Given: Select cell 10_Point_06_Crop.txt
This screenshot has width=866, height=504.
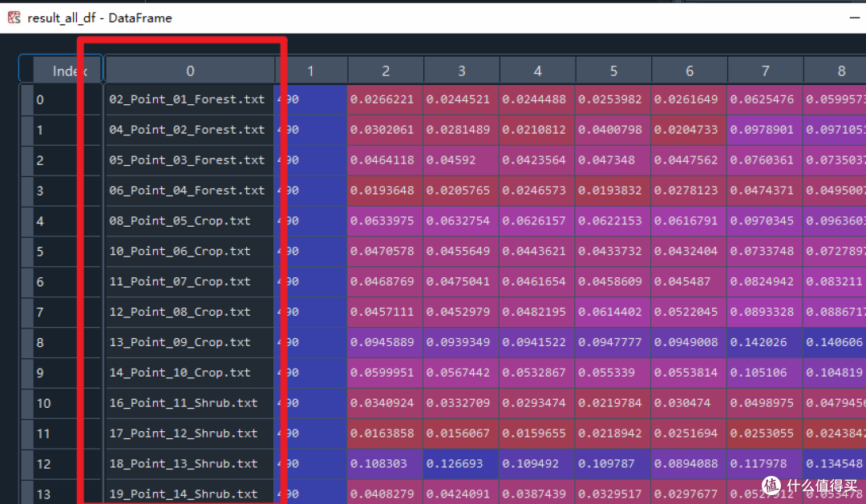Looking at the screenshot, I should [190, 252].
